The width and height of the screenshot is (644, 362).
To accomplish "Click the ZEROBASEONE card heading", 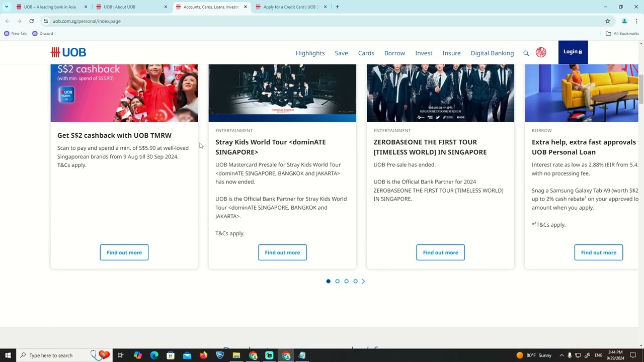I will [430, 147].
